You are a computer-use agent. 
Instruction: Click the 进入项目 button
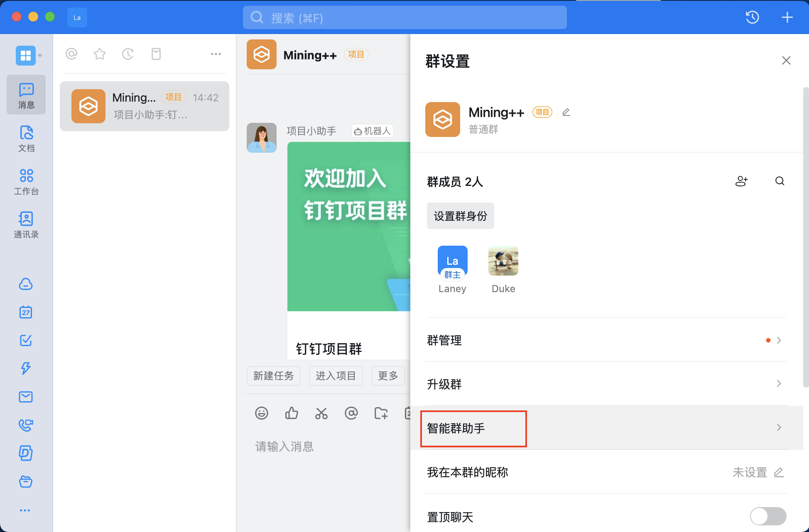pyautogui.click(x=336, y=376)
